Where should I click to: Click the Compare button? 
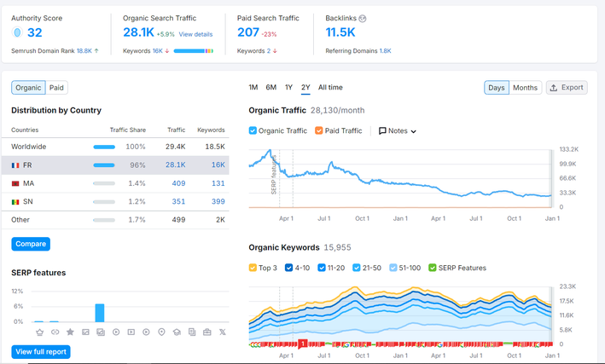31,244
